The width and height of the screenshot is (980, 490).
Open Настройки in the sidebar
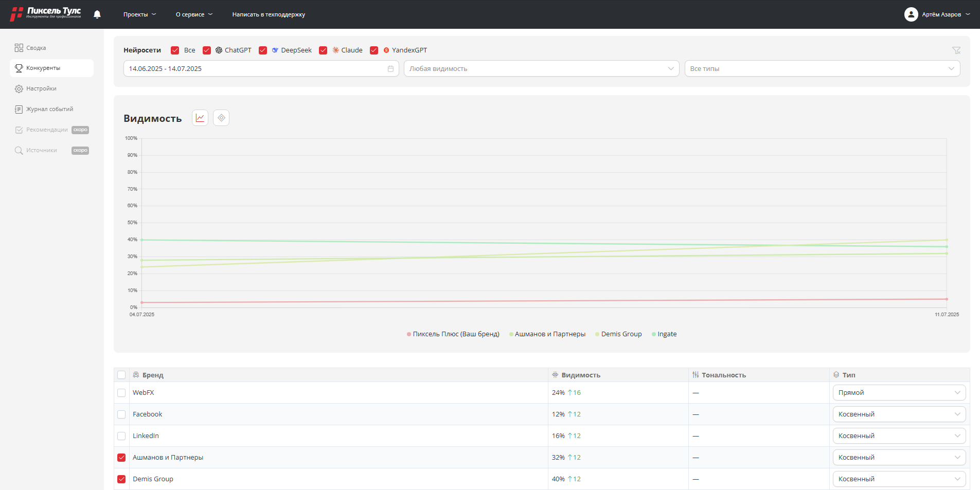point(51,89)
